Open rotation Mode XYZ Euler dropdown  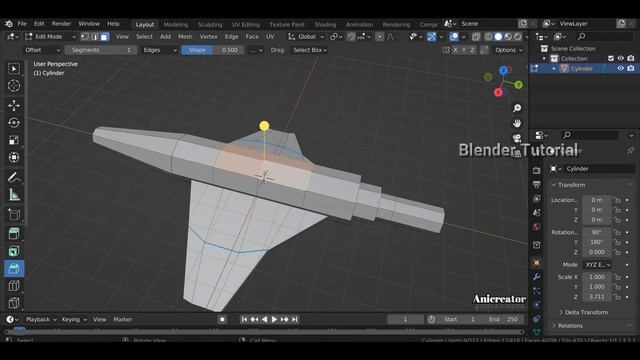tap(597, 264)
